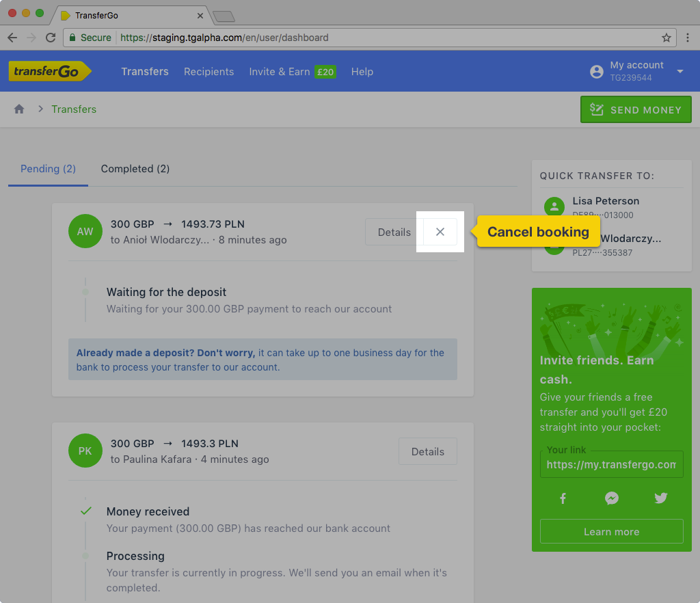Click the Transfers breadcrumb link

tap(74, 109)
